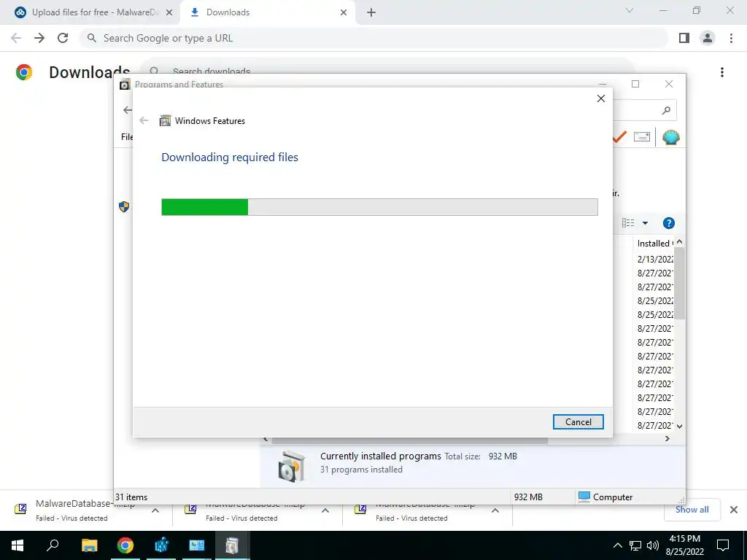
Task: Click the Chrome tab search chevron
Action: click(629, 10)
